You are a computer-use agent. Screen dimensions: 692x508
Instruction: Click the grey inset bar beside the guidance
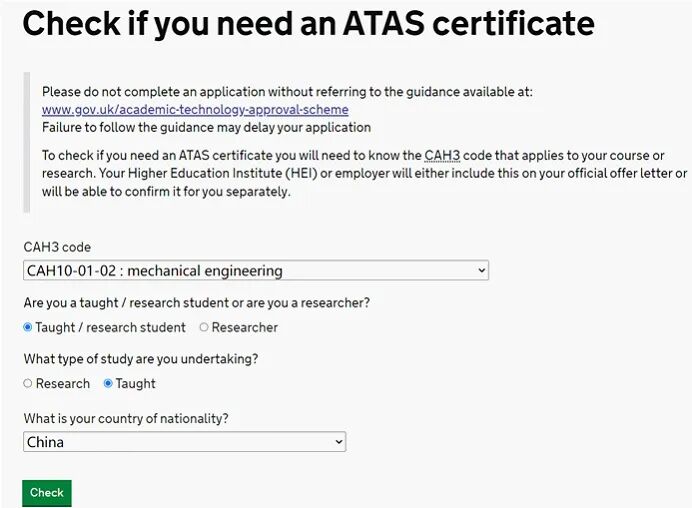27,142
